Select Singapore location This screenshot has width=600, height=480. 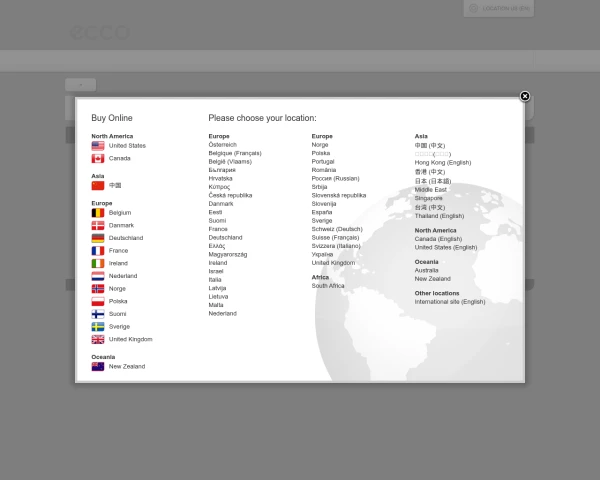[429, 198]
